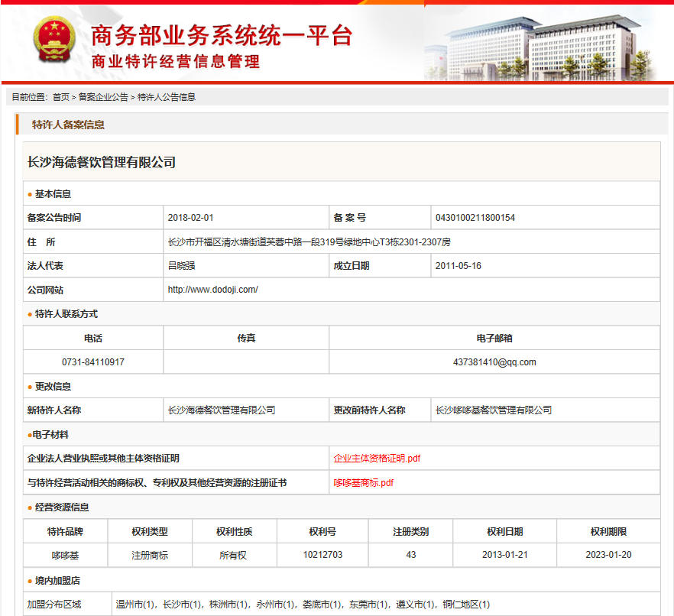
Task: Click the 特许人联系方式 section header
Action: [x=66, y=314]
